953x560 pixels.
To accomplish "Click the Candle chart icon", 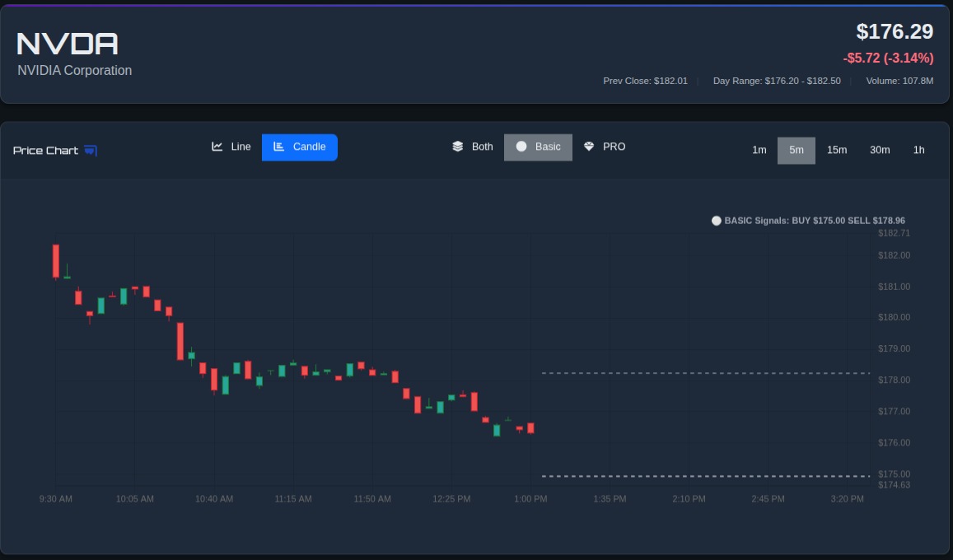I will point(279,147).
